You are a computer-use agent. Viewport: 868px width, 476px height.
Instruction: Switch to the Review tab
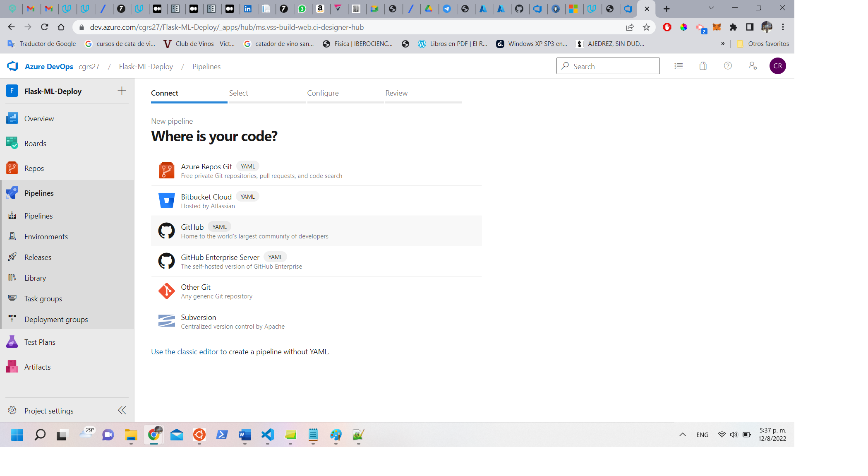396,93
